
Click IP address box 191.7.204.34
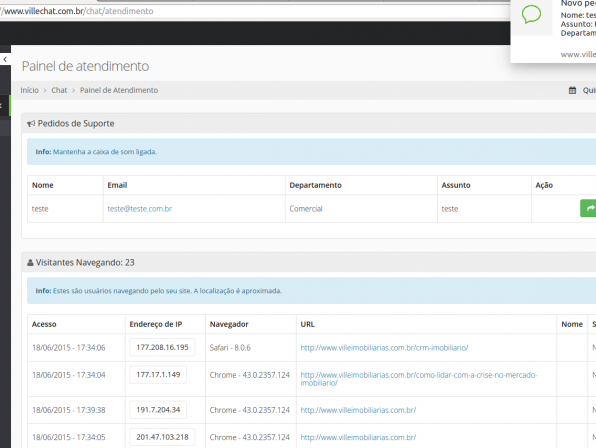(x=158, y=410)
